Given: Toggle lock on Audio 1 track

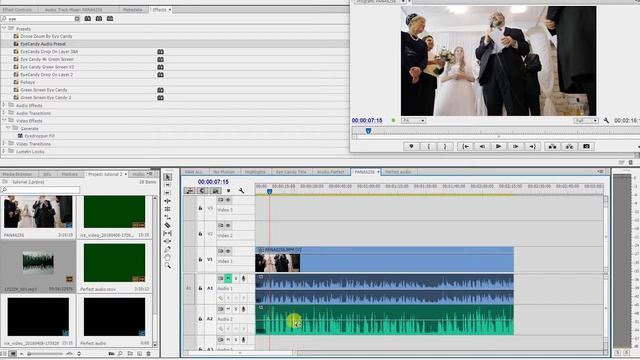Looking at the screenshot, I should pos(200,288).
